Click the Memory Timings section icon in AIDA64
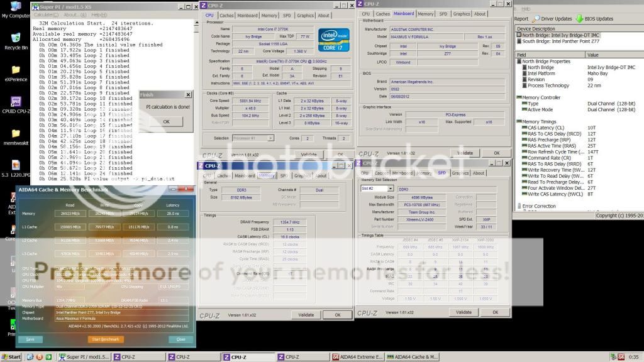 point(519,121)
